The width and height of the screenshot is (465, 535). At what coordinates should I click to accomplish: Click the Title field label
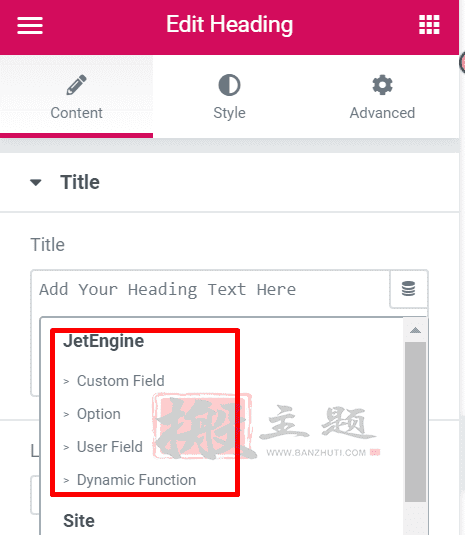[x=47, y=245]
